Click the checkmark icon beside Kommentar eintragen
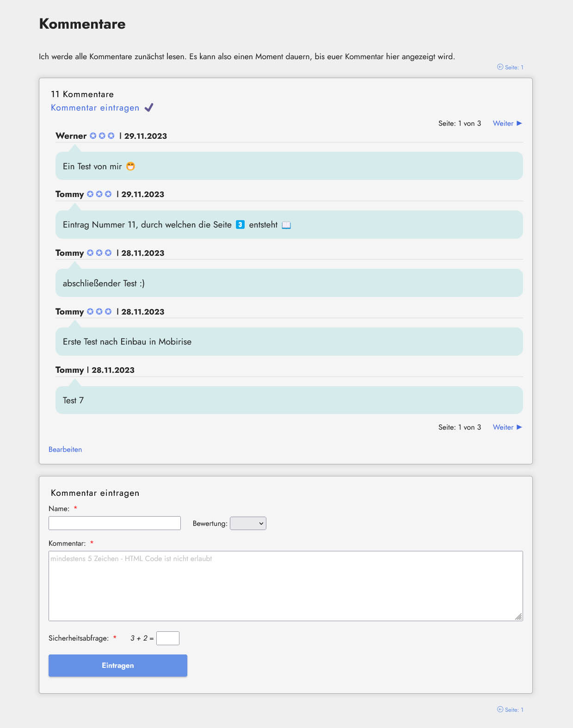Screen dimensions: 573x728 click(x=149, y=108)
